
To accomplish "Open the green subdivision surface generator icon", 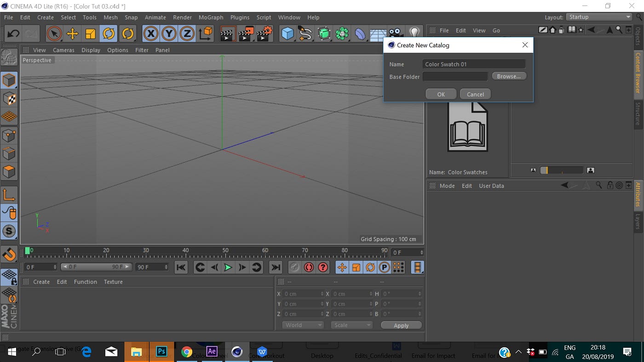I will [324, 34].
